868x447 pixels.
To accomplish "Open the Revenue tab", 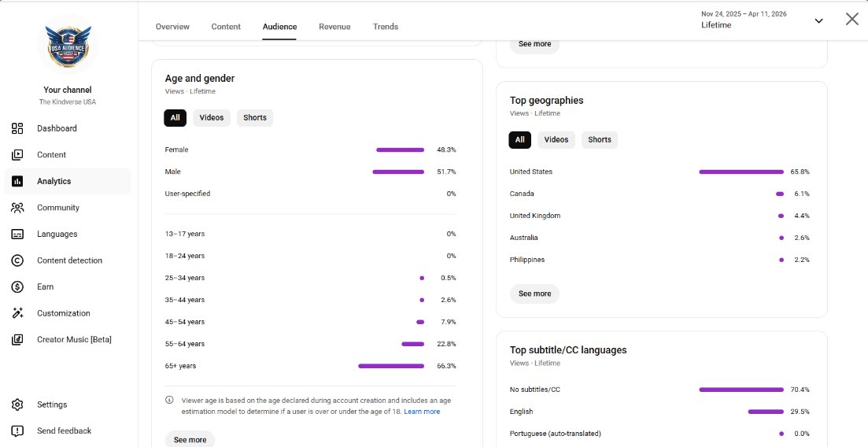I will pyautogui.click(x=334, y=27).
